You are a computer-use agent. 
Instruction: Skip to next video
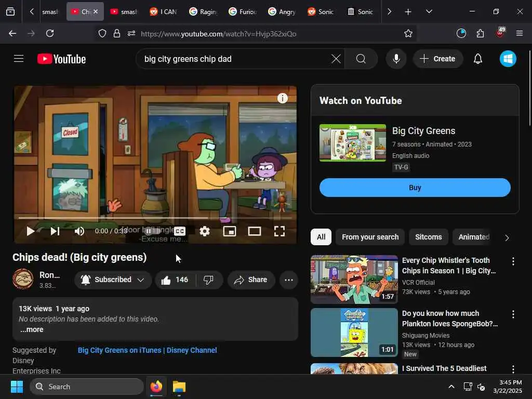[x=55, y=231]
